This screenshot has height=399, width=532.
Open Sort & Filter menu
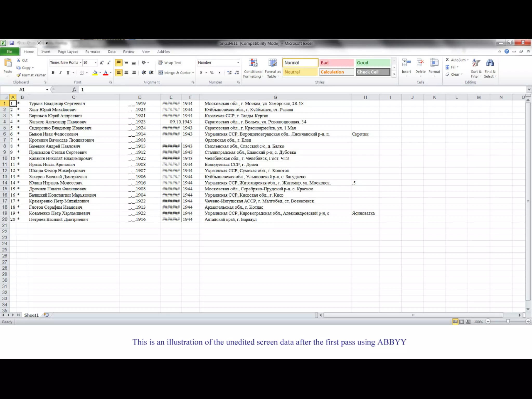click(x=476, y=68)
